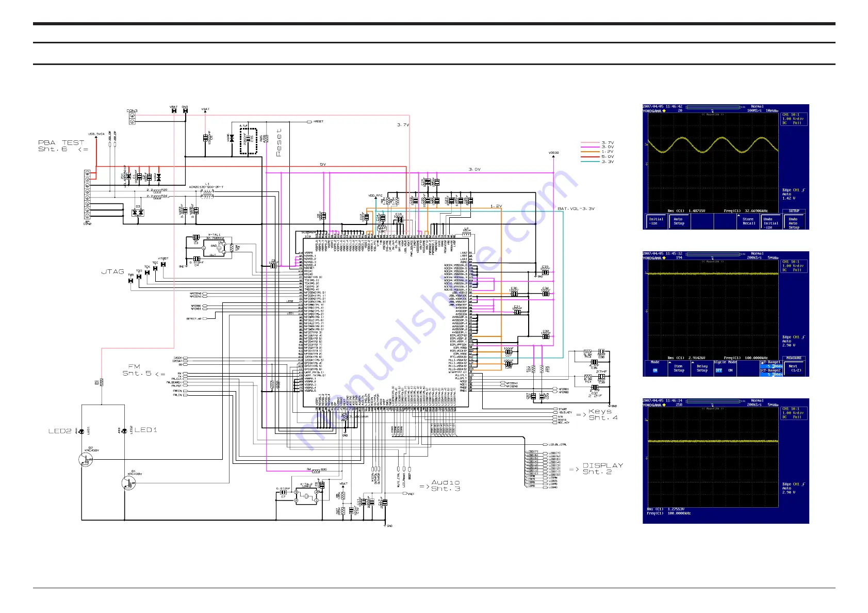
Task: Click the CH1 10:1 info box on top scope
Action: (793, 119)
